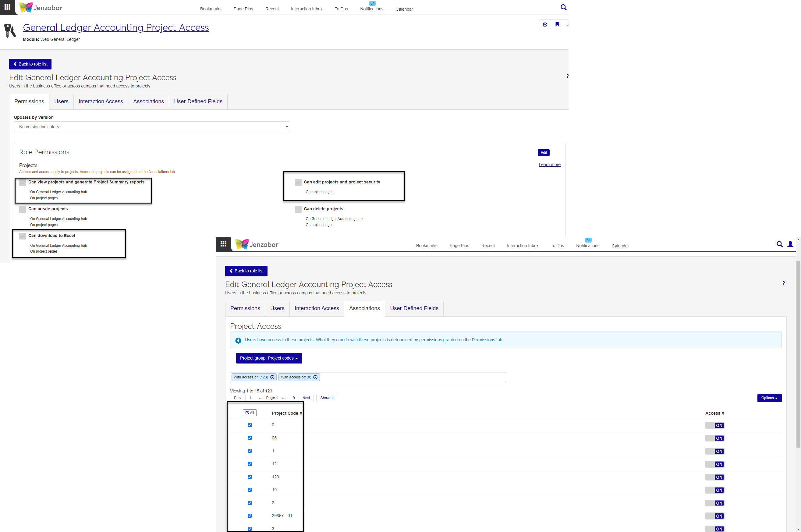
Task: Open the user profile icon
Action: click(790, 244)
